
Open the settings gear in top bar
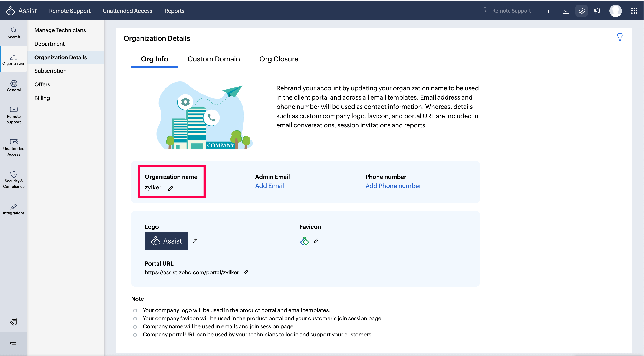pos(581,11)
